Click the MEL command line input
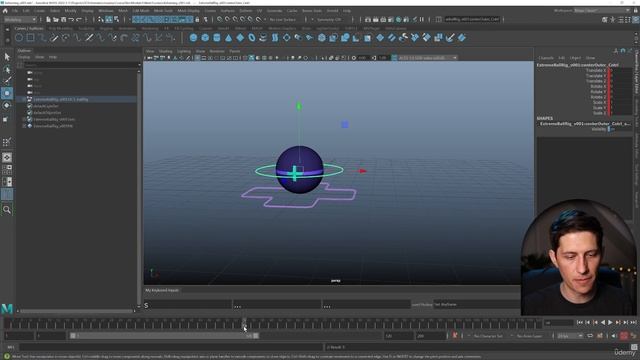This screenshot has width=640, height=360. 171,347
